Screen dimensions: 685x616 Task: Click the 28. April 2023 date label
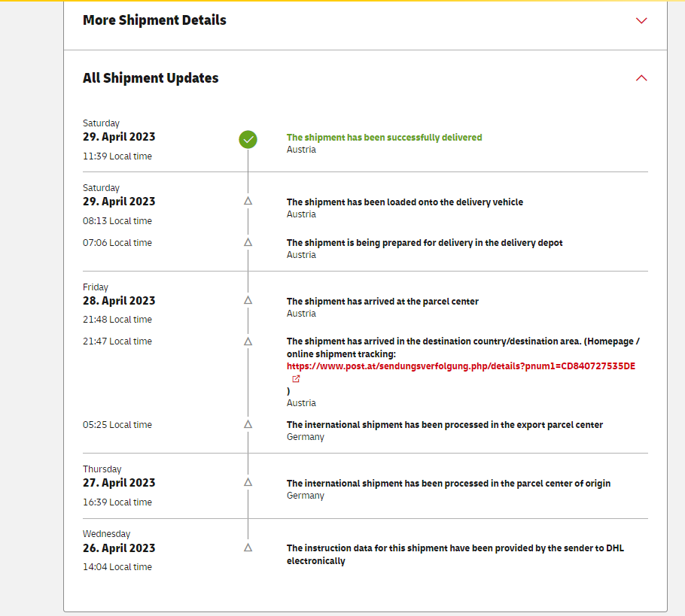tap(119, 301)
